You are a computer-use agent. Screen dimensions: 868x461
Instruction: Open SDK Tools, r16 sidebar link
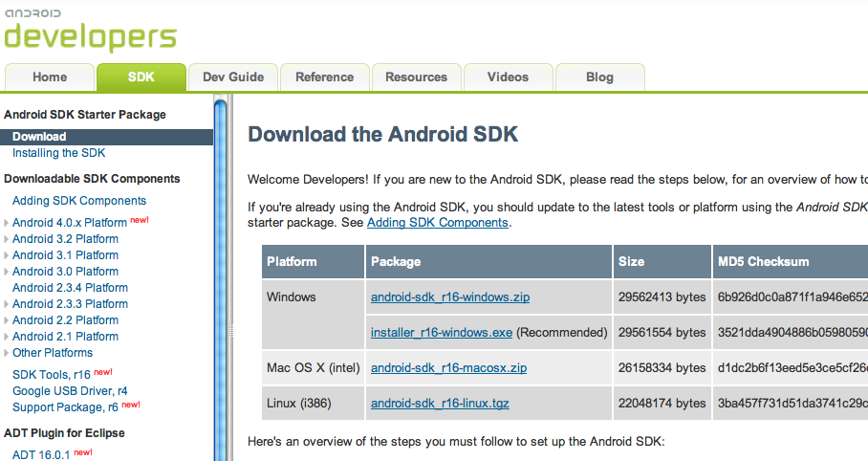pyautogui.click(x=52, y=374)
